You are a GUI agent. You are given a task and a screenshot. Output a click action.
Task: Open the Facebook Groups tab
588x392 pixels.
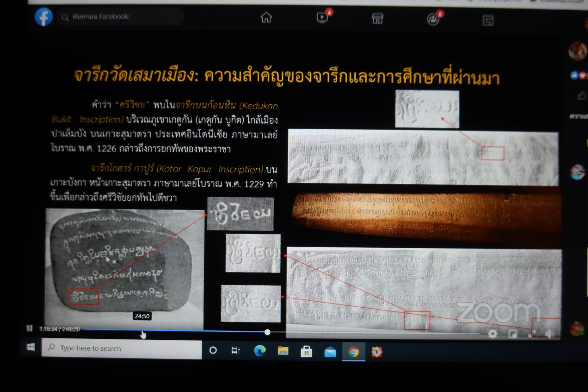[433, 20]
